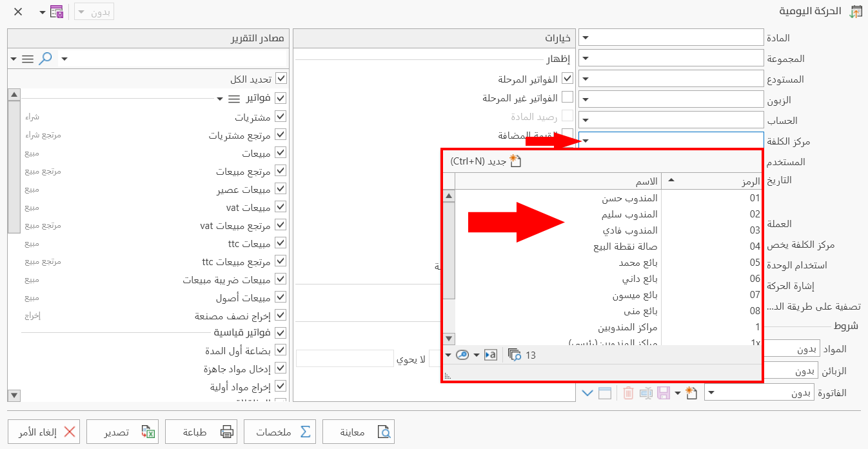Image resolution: width=868 pixels, height=449 pixels.
Task: Create new cost center with جديد (Ctrl+N) icon
Action: click(516, 162)
